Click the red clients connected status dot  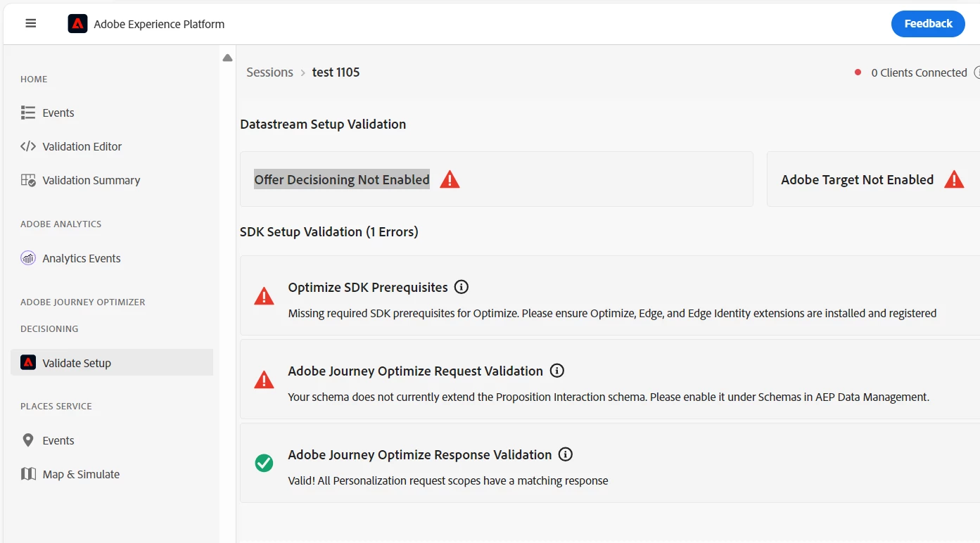[x=858, y=72]
